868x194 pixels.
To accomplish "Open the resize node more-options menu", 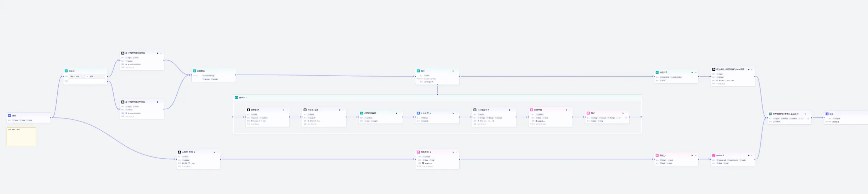I will [x=752, y=155].
